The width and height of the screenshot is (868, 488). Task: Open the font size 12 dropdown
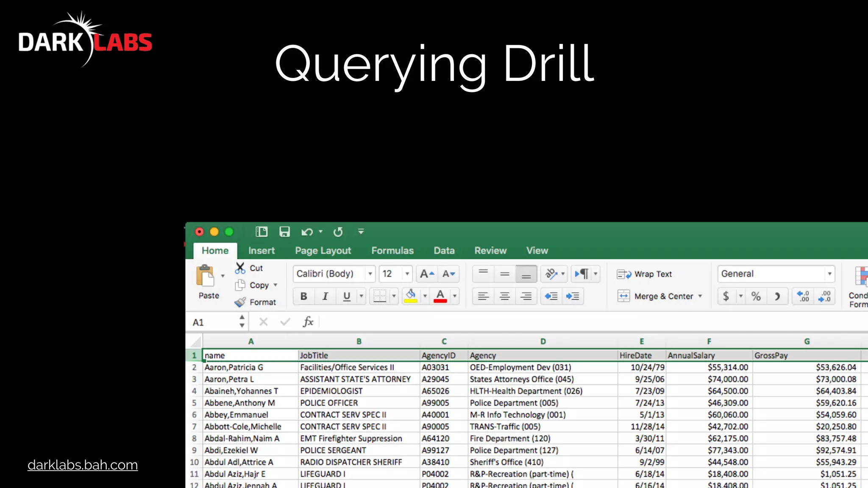(x=407, y=274)
